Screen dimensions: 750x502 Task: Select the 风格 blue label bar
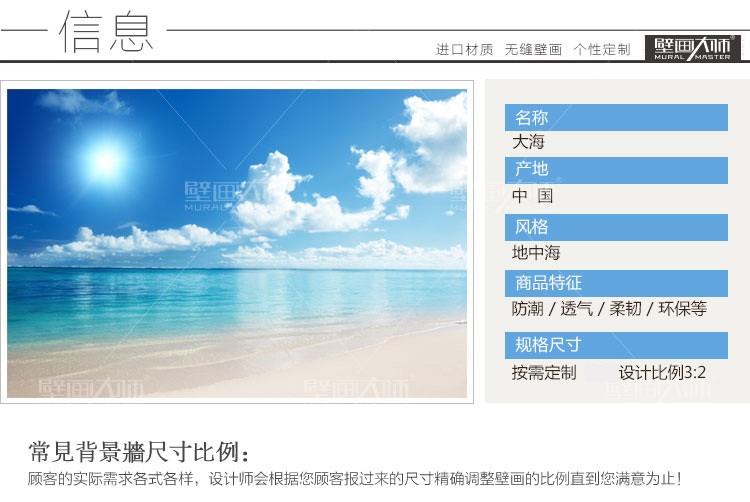tap(616, 227)
